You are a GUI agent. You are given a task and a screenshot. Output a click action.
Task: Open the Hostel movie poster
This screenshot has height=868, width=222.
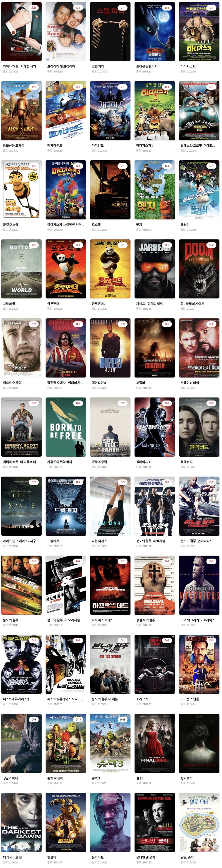[110, 190]
